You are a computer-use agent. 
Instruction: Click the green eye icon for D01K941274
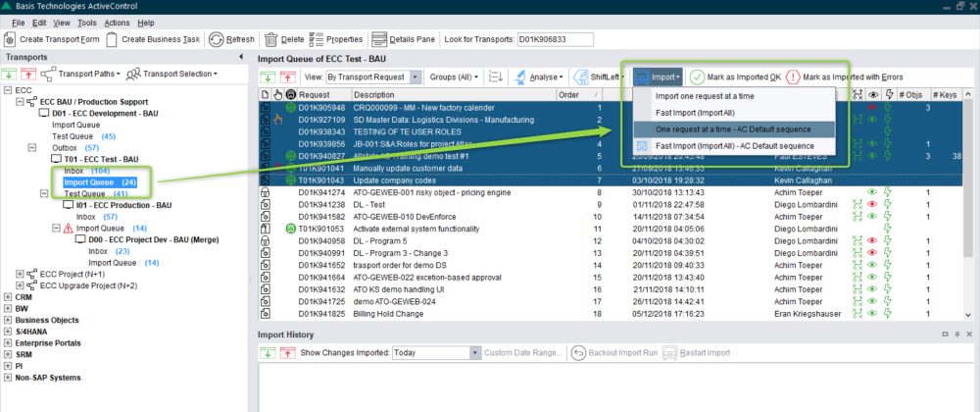(x=872, y=192)
